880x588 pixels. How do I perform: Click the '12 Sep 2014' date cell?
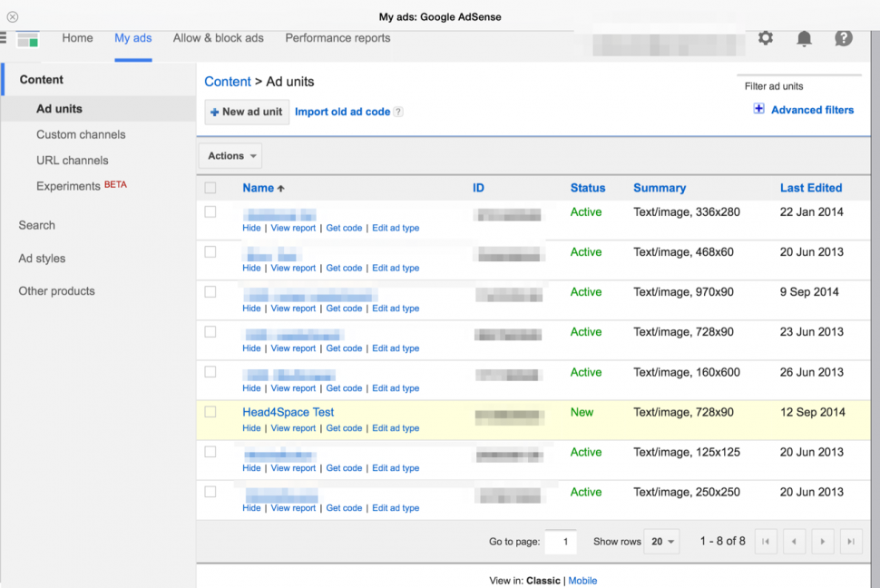coord(813,412)
